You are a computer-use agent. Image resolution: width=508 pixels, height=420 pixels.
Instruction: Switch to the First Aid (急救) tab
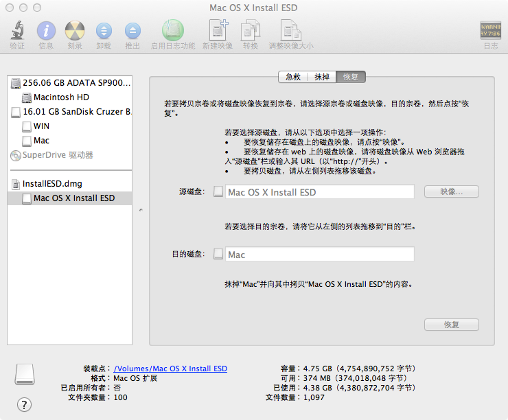click(x=293, y=77)
